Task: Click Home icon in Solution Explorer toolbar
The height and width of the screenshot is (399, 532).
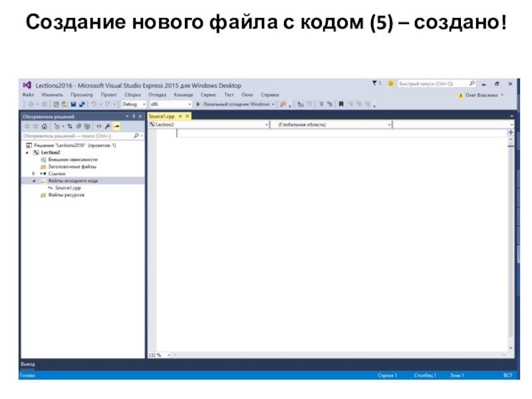Action: click(45, 126)
